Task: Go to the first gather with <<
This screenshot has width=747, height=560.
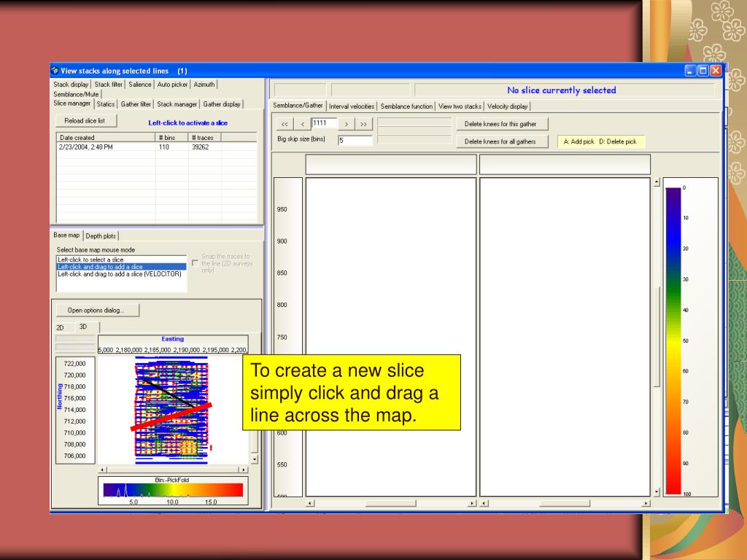Action: [285, 124]
